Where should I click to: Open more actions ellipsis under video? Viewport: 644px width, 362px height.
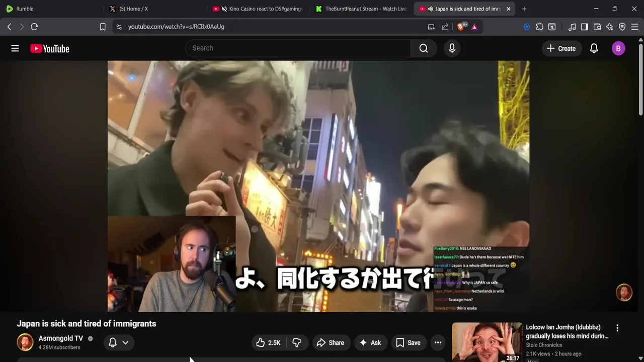pos(438,343)
